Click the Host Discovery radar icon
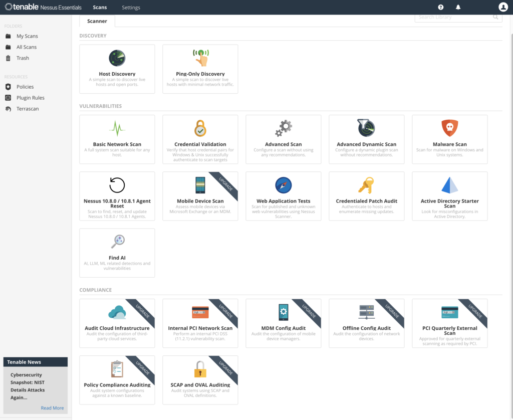The image size is (513, 420). (117, 58)
